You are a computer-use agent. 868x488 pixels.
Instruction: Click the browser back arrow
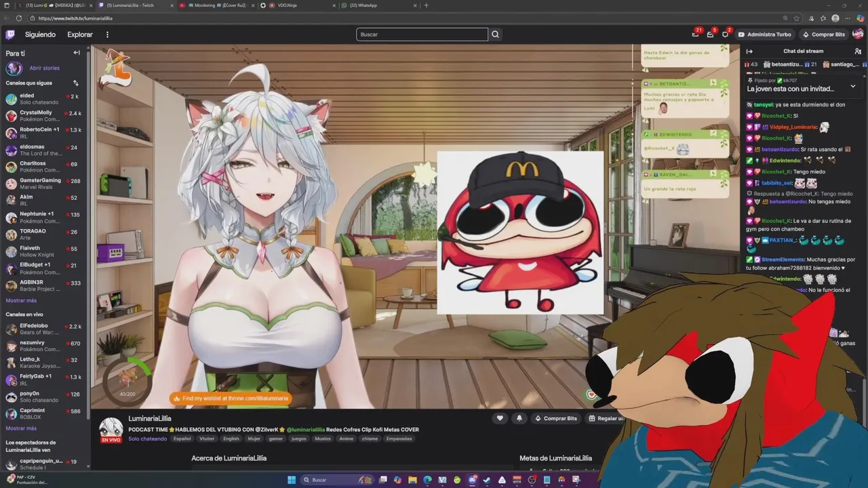(6, 18)
